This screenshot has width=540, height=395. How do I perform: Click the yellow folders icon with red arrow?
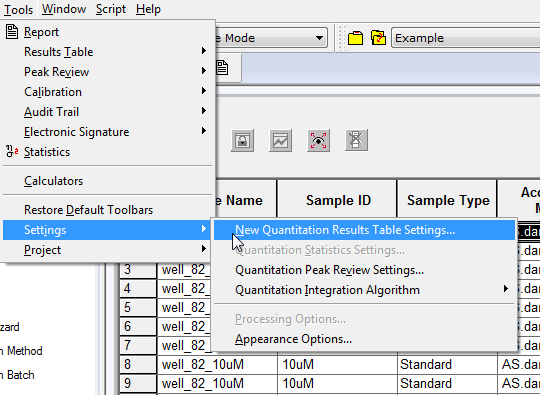click(378, 38)
